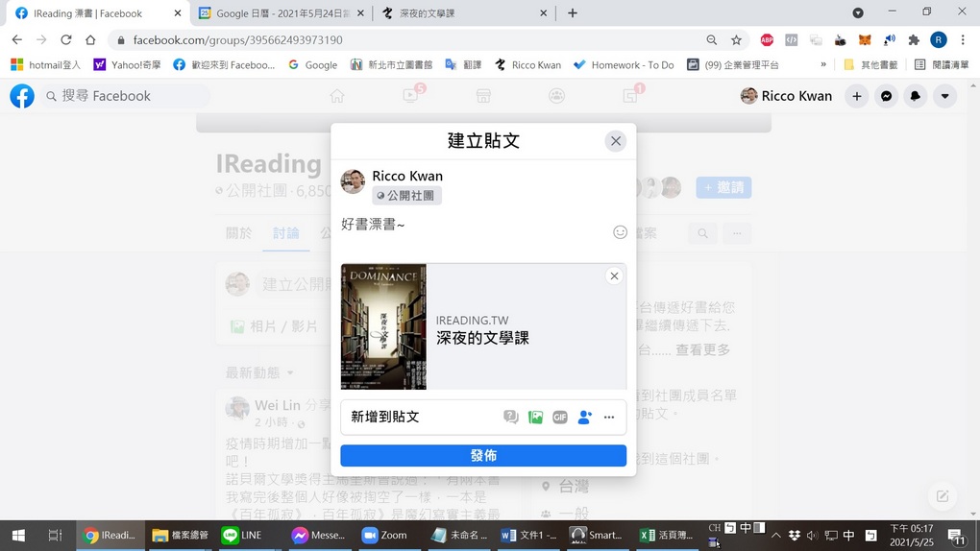Open the zoom magnifier in address bar
The image size is (980, 551).
712,40
